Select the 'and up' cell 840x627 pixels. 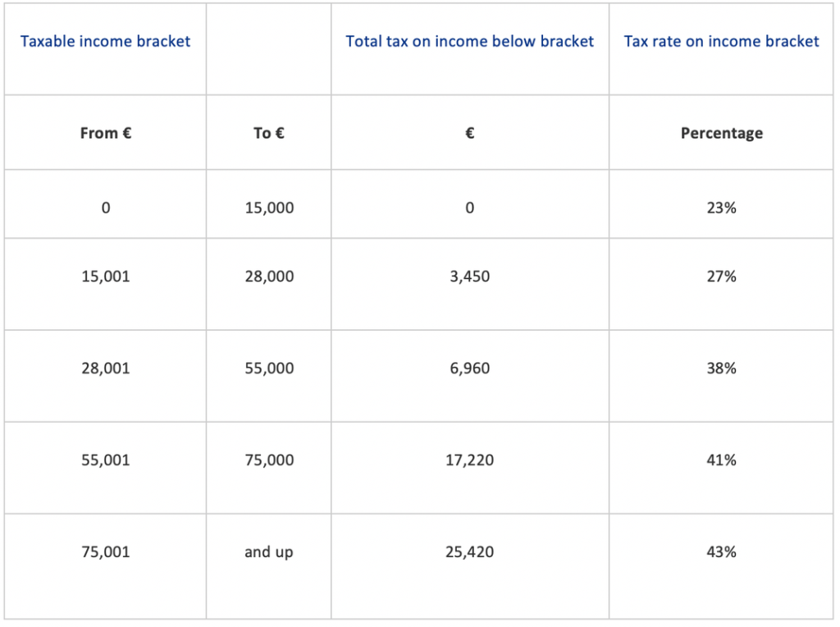pos(268,552)
